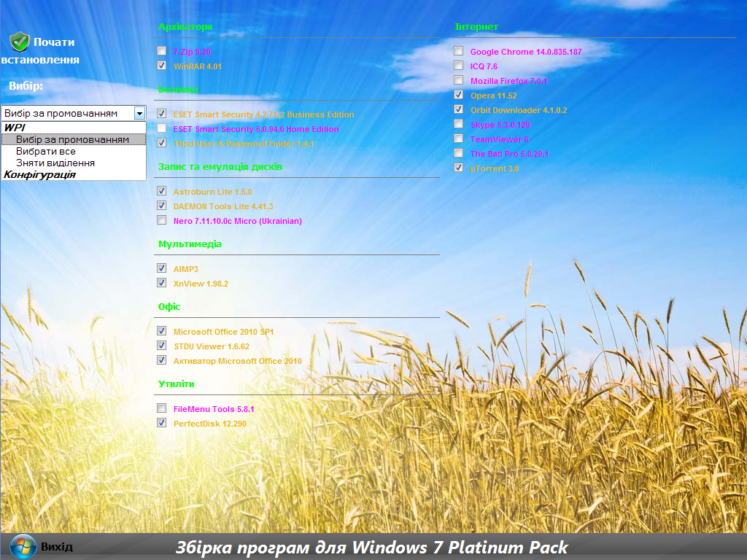Enable the Skype 5.3.0.120 checkbox
Image resolution: width=747 pixels, height=560 pixels.
click(458, 124)
